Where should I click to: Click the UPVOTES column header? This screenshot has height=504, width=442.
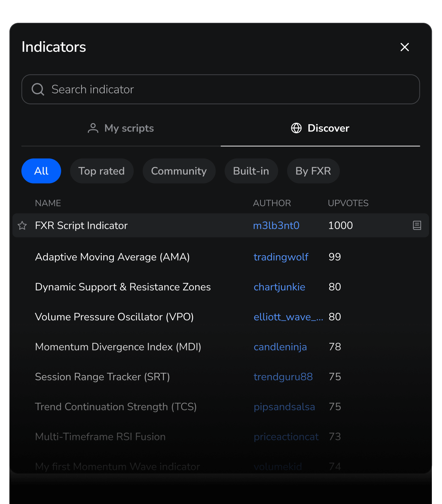348,203
